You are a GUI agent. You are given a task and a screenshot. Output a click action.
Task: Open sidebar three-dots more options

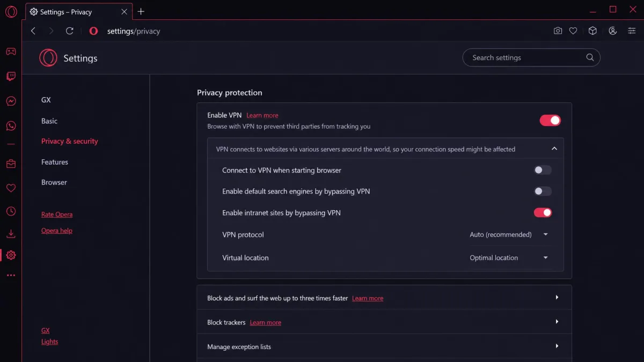tap(11, 275)
